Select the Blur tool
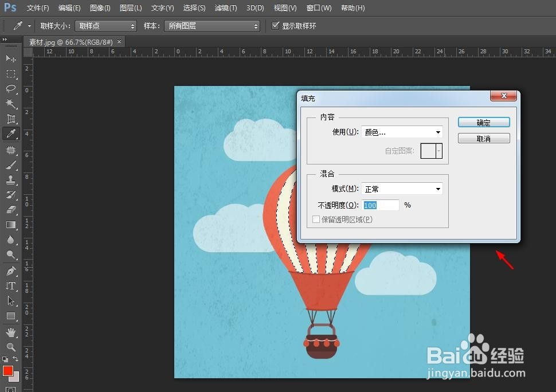The image size is (556, 392). pos(11,240)
